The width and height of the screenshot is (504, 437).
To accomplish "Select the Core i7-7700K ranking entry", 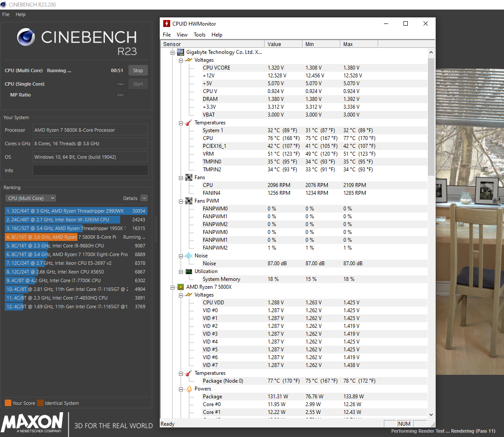I will point(76,280).
